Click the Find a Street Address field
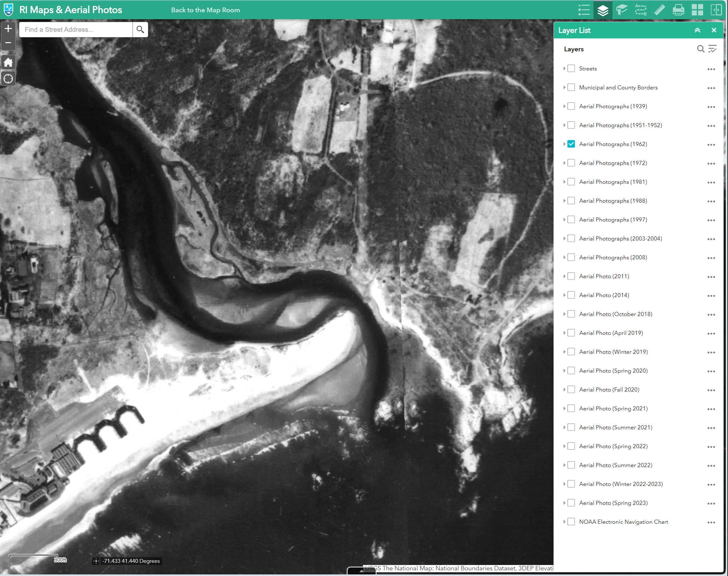The height and width of the screenshot is (576, 728). point(76,30)
